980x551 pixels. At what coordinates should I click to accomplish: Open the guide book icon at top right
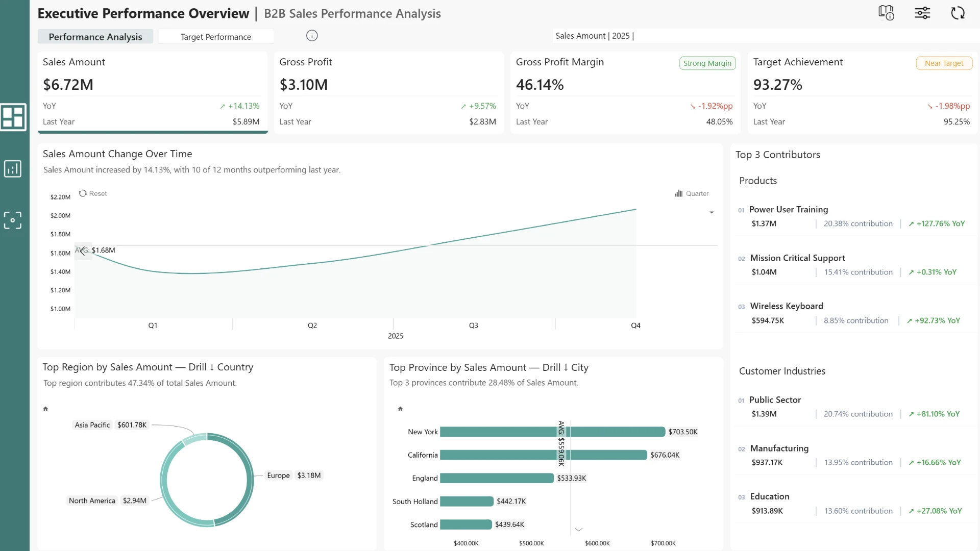(886, 13)
